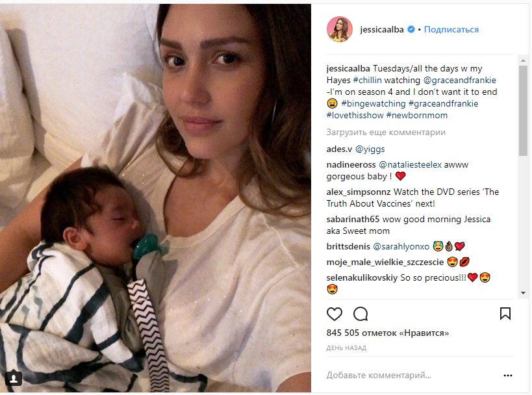
Task: Click scrollbar down arrow in comments
Action: coord(523,293)
